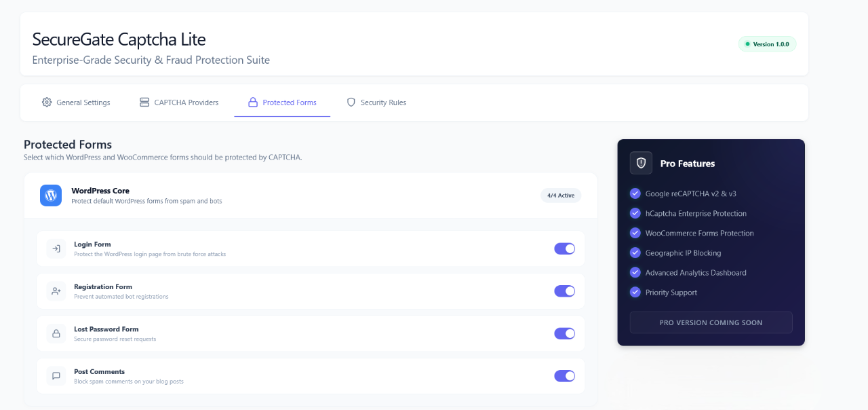Disable the Login Form protection toggle
This screenshot has width=868, height=410.
pyautogui.click(x=564, y=248)
